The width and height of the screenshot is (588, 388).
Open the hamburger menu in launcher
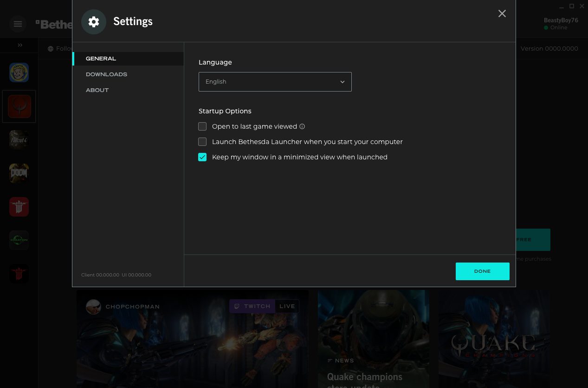18,24
